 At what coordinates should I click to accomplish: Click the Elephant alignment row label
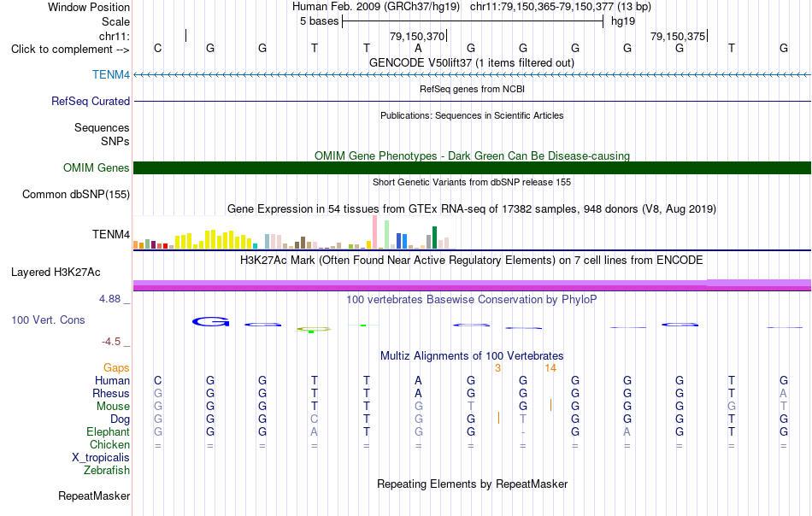(108, 431)
